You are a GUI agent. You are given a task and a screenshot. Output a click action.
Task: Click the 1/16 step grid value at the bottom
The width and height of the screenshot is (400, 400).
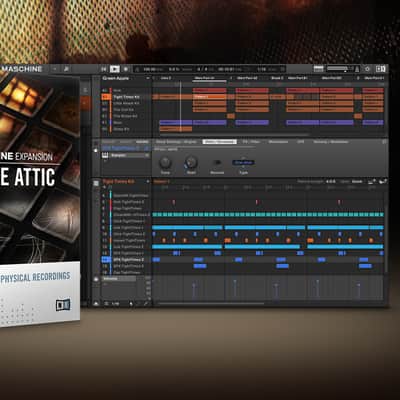click(115, 304)
